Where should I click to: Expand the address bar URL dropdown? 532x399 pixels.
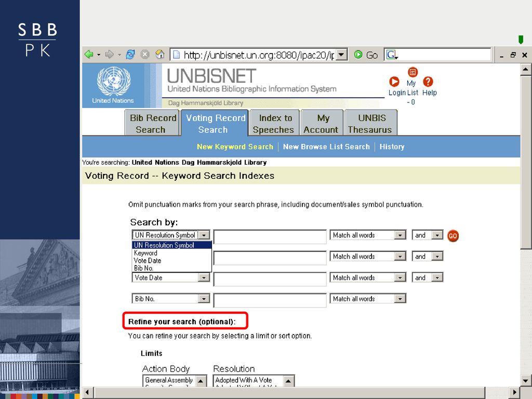(x=342, y=55)
